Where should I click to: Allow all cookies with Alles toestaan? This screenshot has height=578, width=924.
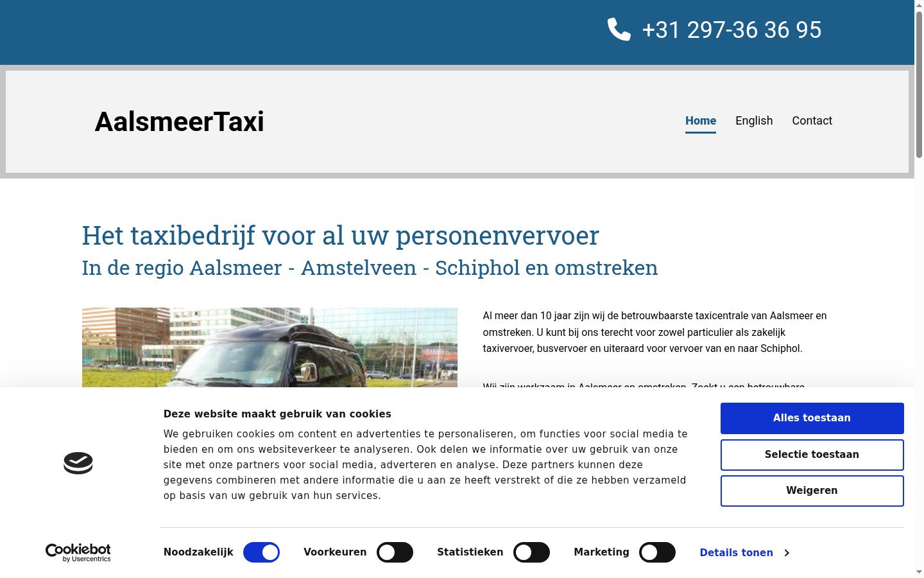click(x=812, y=418)
